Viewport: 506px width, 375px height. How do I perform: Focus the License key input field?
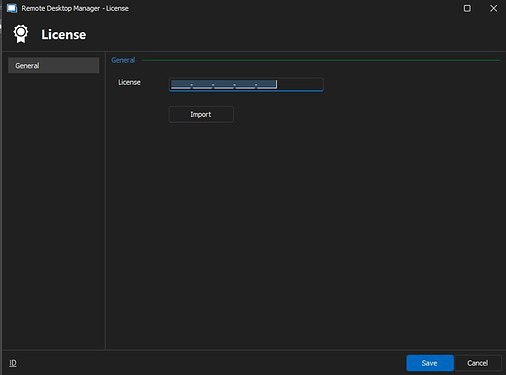tap(246, 84)
